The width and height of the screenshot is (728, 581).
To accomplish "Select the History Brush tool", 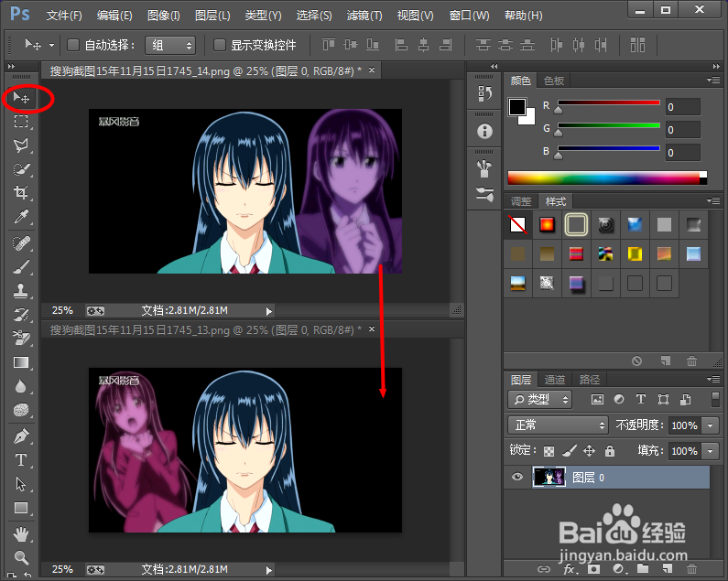I will click(x=21, y=315).
